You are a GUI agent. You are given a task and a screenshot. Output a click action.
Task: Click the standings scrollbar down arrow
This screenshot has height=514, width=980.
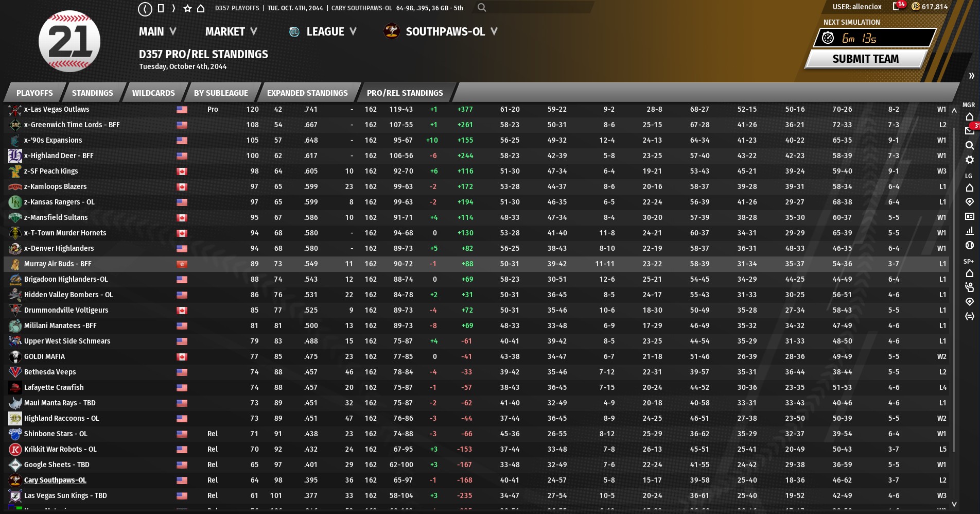click(954, 504)
